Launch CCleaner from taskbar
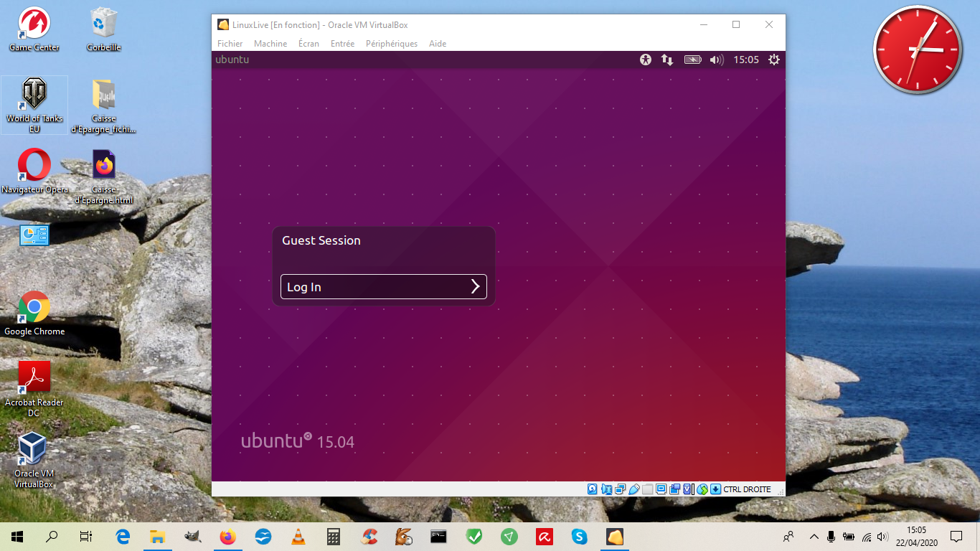This screenshot has width=980, height=551. [369, 536]
